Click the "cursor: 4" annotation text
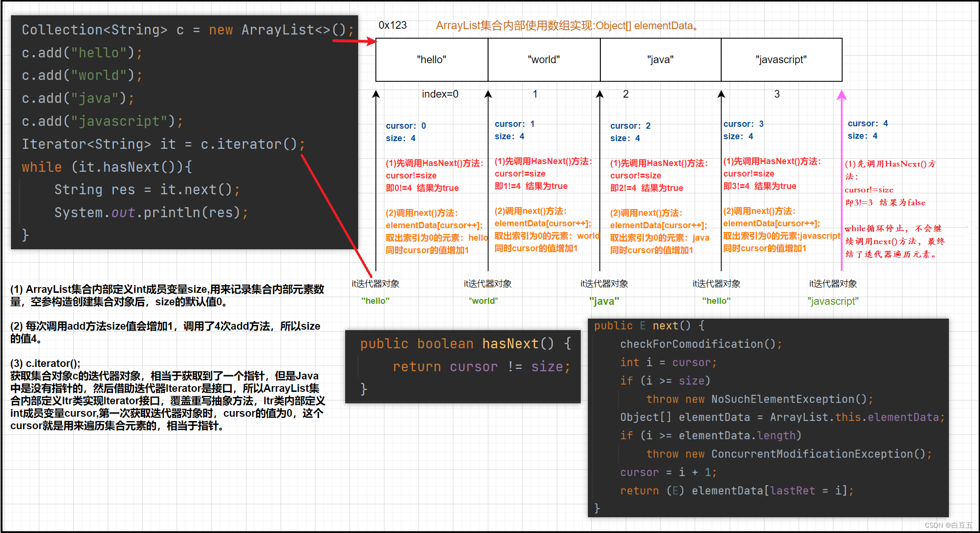 coord(867,123)
